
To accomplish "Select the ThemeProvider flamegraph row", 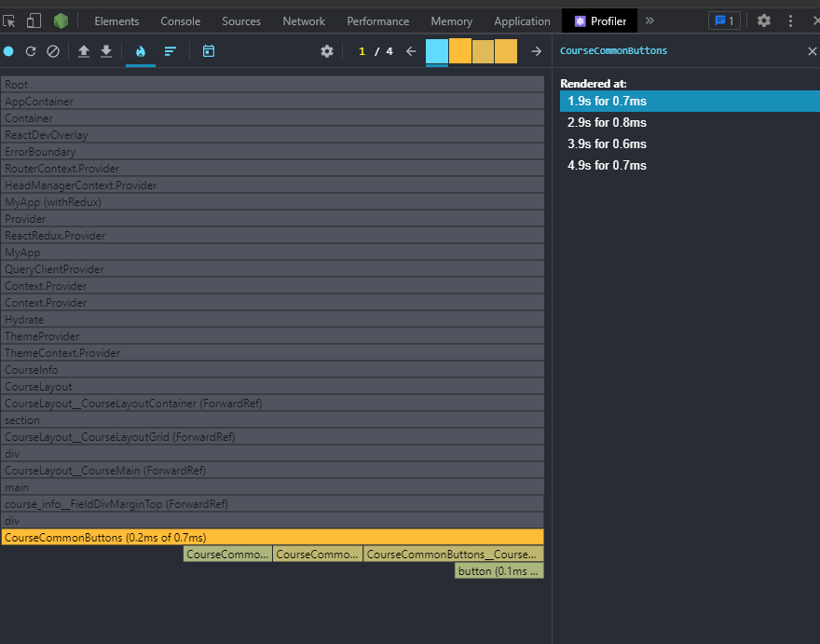I will click(x=272, y=336).
